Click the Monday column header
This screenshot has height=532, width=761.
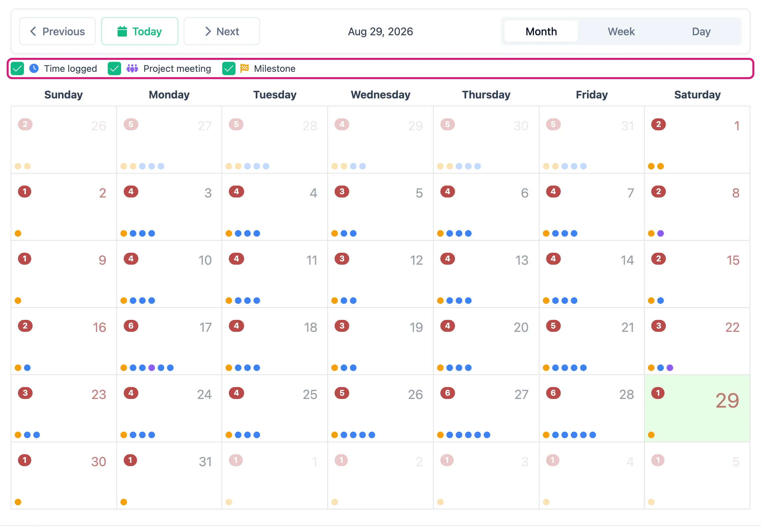point(169,95)
